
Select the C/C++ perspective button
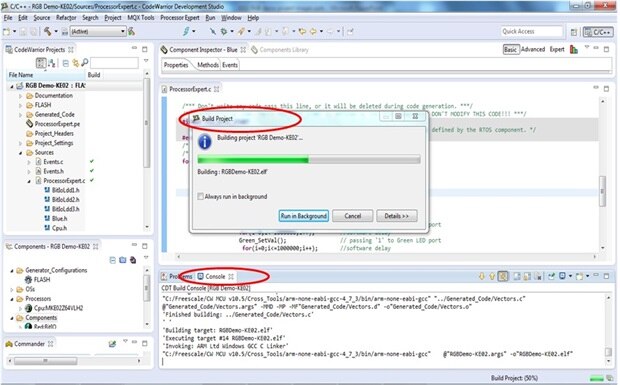[x=598, y=32]
